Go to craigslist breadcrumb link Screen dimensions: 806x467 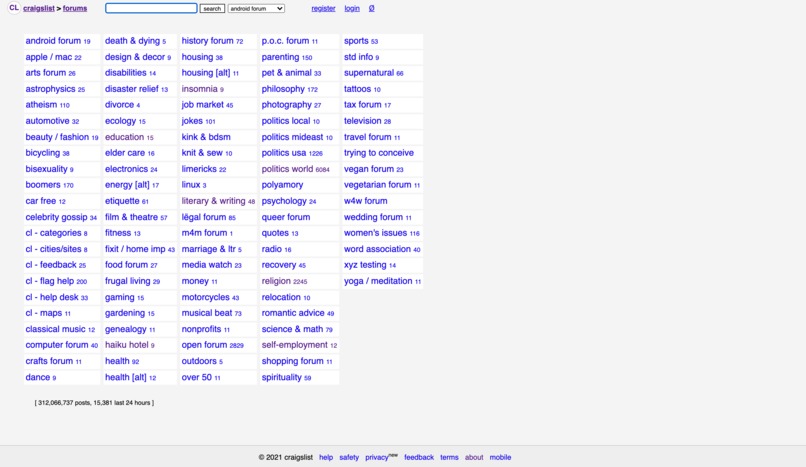[39, 8]
